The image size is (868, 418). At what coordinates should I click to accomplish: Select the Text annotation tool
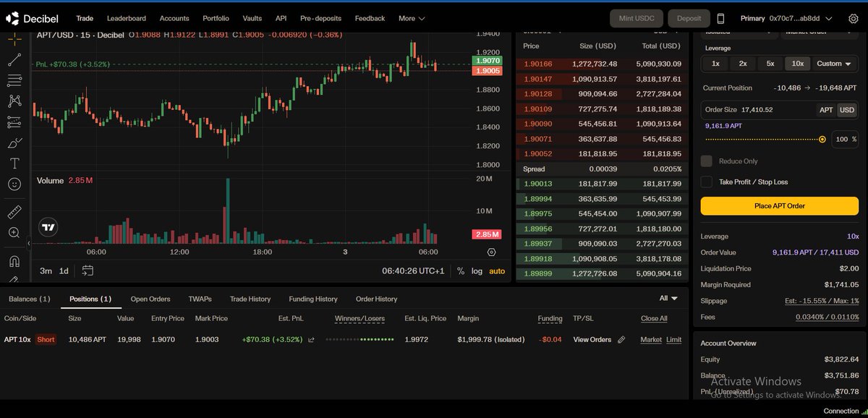pos(14,163)
